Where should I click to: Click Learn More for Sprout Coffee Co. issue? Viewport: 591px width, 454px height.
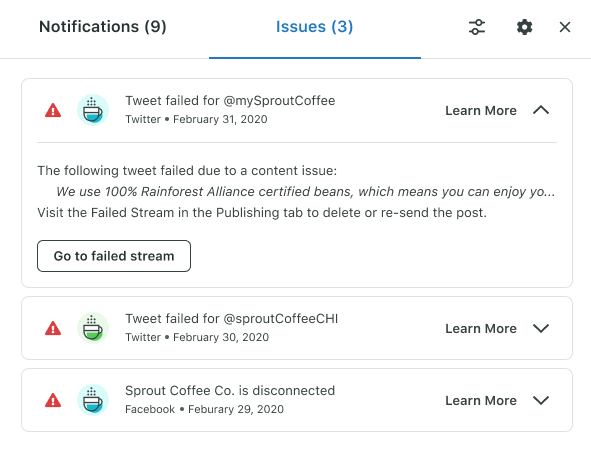coord(481,400)
